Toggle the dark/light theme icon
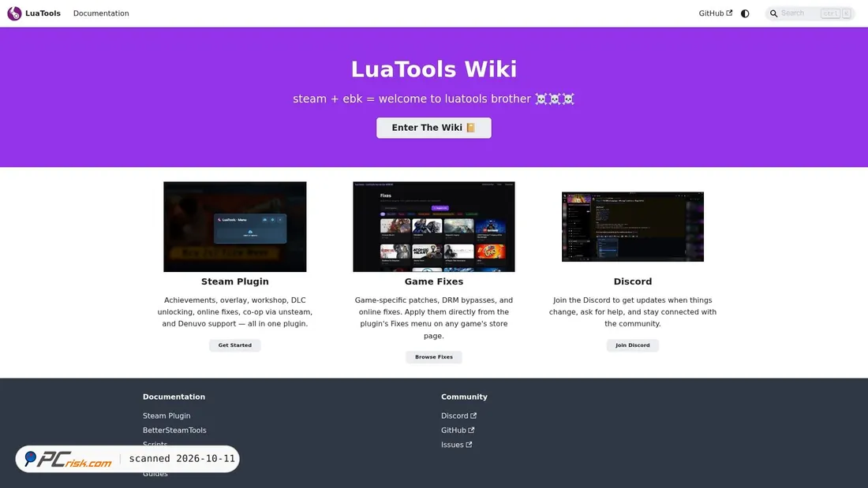Screen dimensions: 868x488 pyautogui.click(x=745, y=13)
